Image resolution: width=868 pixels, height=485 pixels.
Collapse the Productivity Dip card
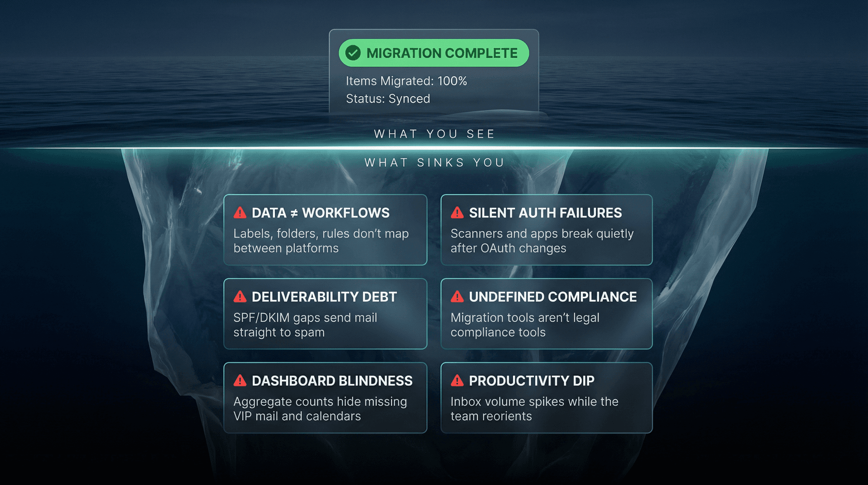point(546,398)
